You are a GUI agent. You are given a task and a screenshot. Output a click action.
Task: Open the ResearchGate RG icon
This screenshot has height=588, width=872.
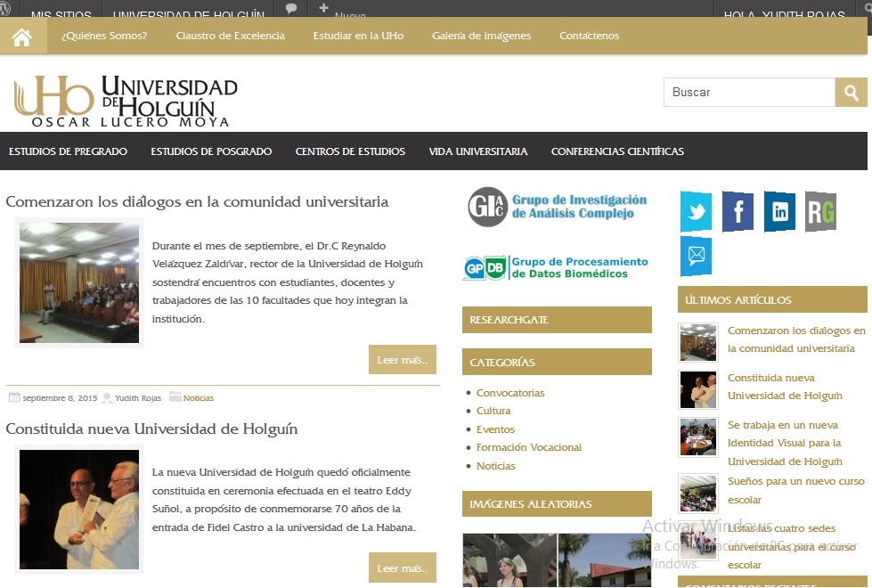pos(820,211)
